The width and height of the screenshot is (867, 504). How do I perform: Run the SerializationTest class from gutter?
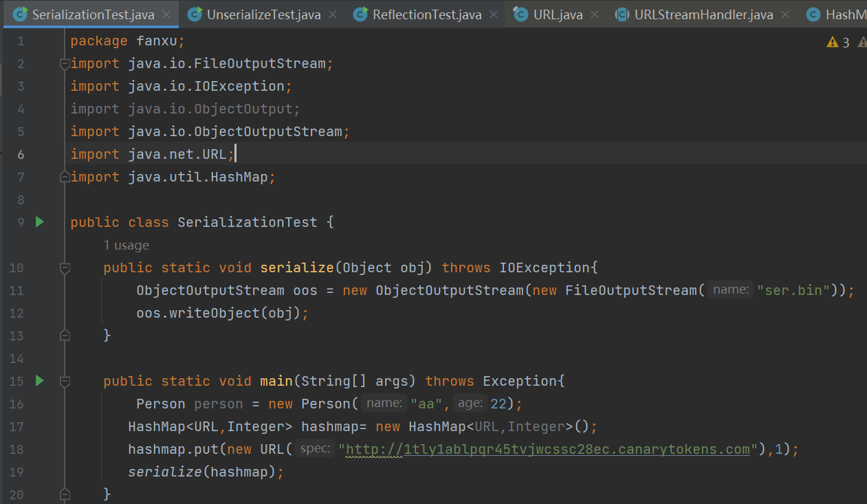click(x=39, y=222)
